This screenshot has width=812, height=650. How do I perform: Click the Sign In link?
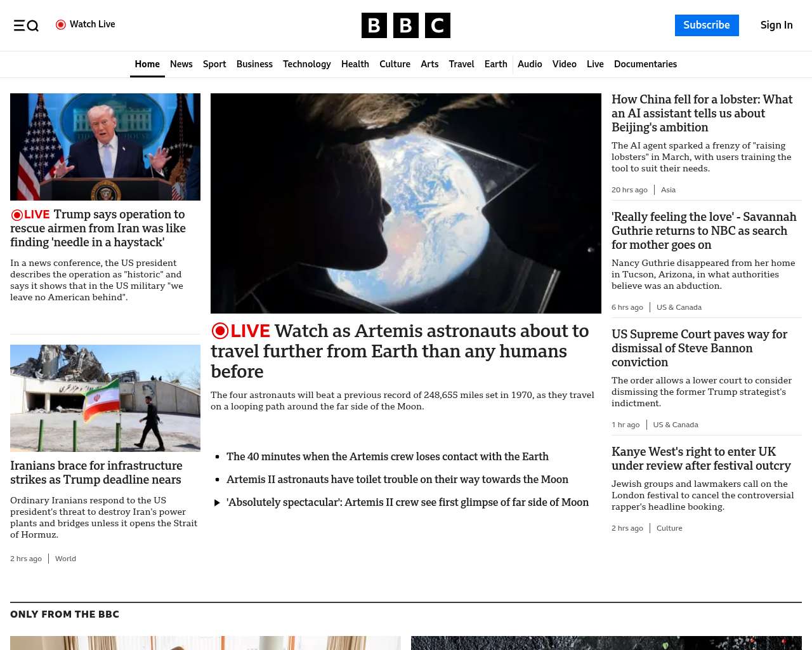click(x=776, y=25)
